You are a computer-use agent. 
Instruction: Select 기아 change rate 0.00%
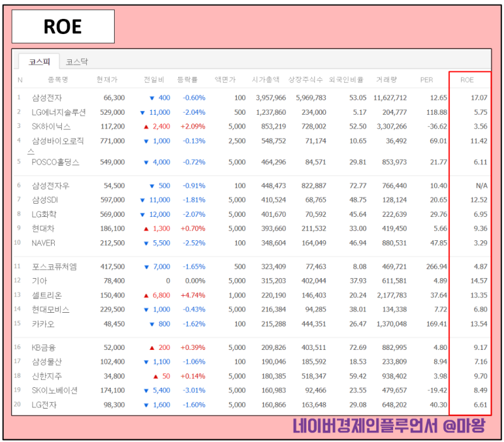click(195, 281)
